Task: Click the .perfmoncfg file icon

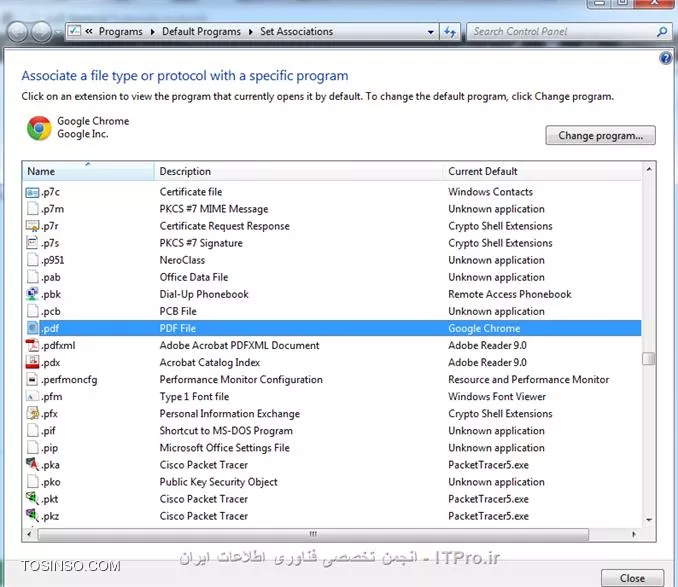Action: click(x=32, y=380)
